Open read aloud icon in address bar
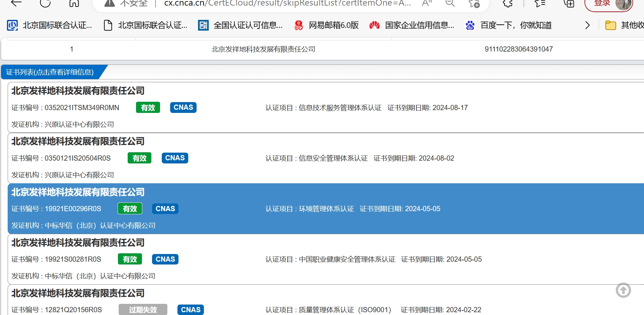 click(427, 3)
